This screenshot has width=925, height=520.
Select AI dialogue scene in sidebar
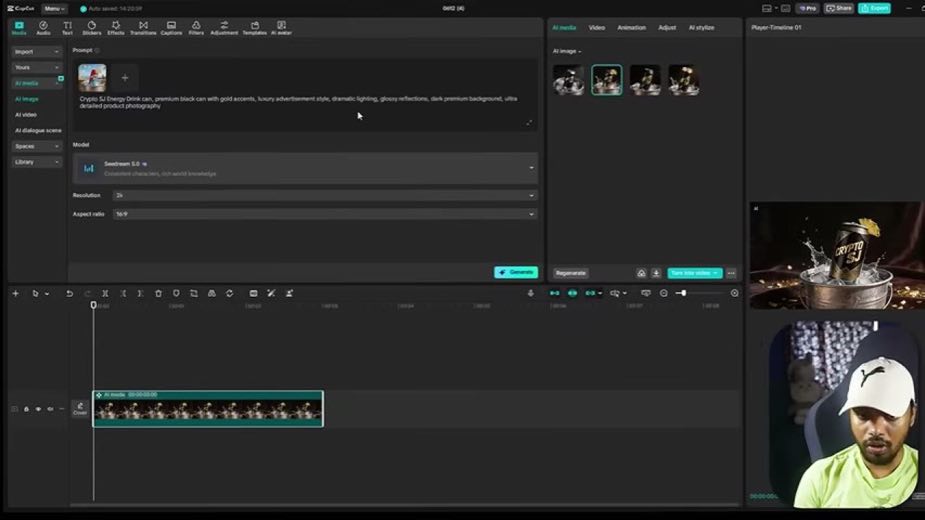tap(38, 130)
